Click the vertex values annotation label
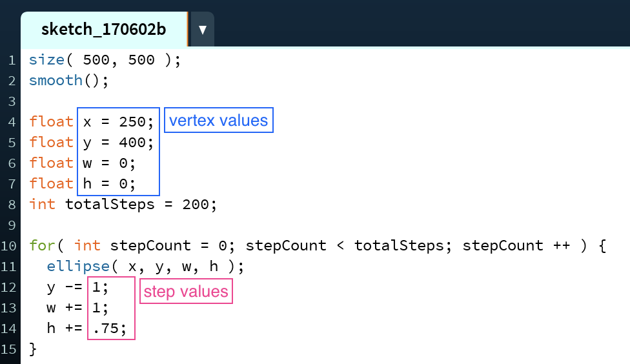This screenshot has height=364, width=630. coord(219,120)
